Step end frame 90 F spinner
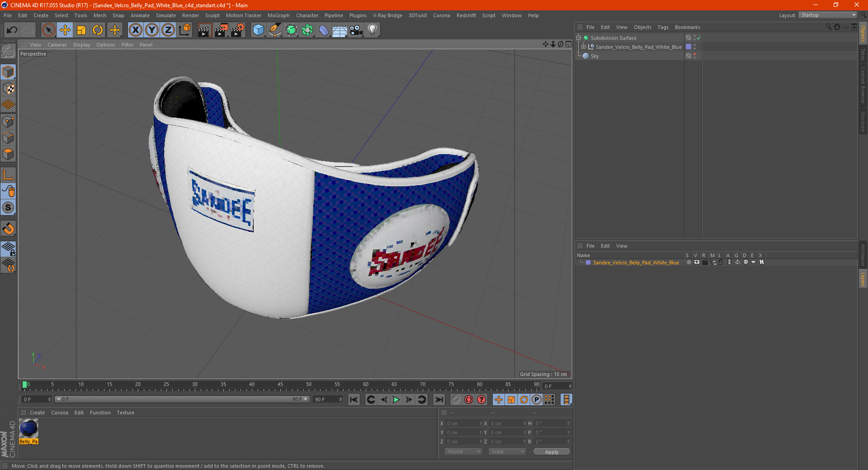Viewport: 868px width, 470px height. point(340,399)
